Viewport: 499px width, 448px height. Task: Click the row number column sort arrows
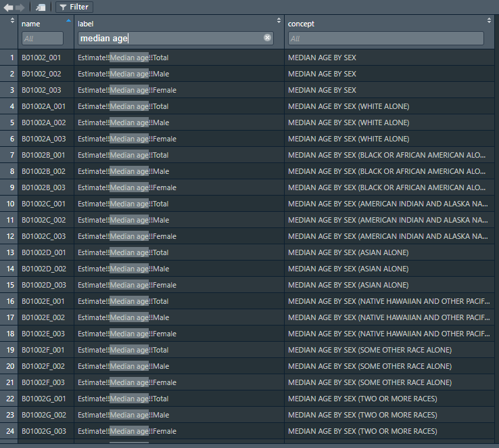pyautogui.click(x=12, y=21)
